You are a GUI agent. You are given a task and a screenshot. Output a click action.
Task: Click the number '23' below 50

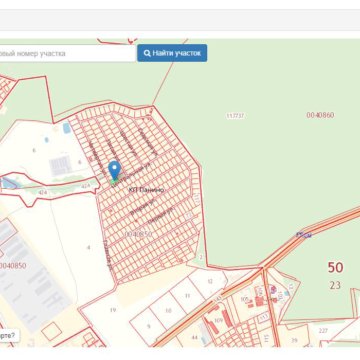pyautogui.click(x=335, y=285)
